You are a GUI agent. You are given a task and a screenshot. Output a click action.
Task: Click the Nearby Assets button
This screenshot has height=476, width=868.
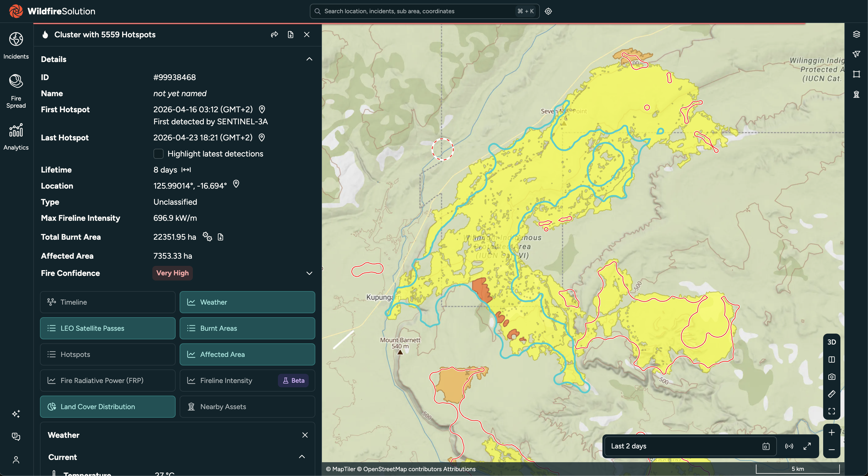[x=247, y=407]
